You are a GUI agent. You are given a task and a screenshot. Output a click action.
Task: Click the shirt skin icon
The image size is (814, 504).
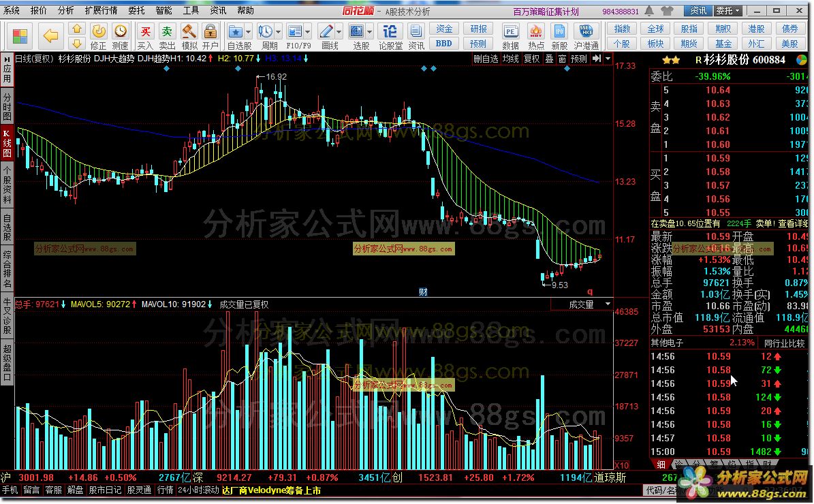pyautogui.click(x=668, y=10)
